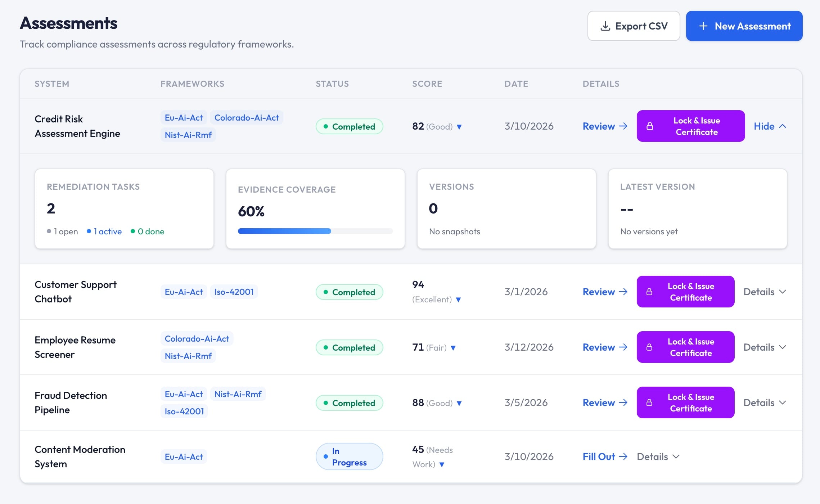Collapse Credit Risk details with Hide
The image size is (820, 504).
(770, 126)
